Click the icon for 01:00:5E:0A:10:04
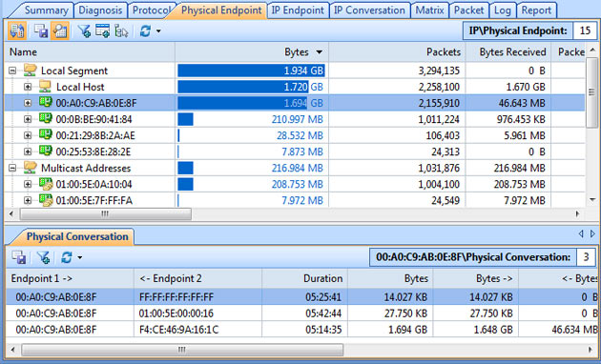Screen dimensions: 601x364 [46, 184]
